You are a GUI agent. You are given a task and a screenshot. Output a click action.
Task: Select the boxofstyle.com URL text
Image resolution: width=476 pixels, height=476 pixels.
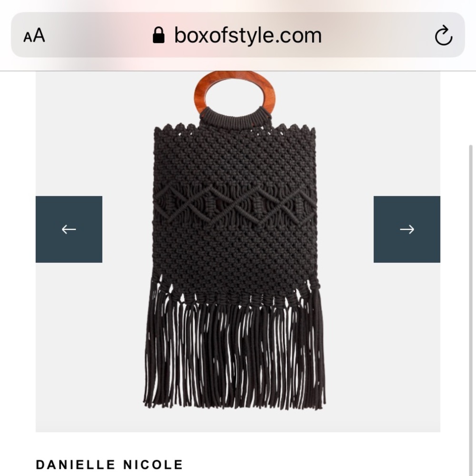pyautogui.click(x=248, y=36)
